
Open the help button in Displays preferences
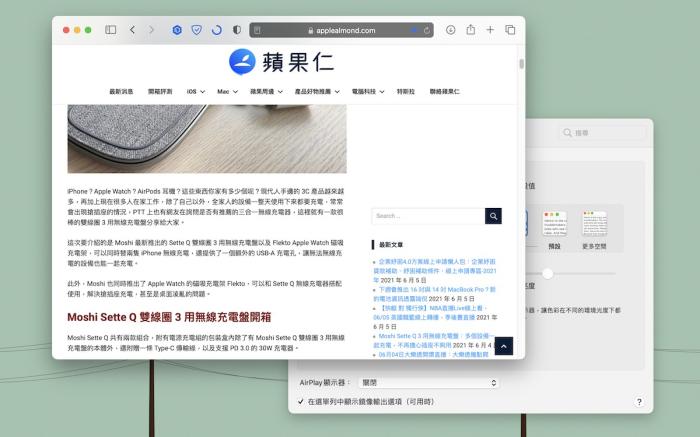[639, 402]
